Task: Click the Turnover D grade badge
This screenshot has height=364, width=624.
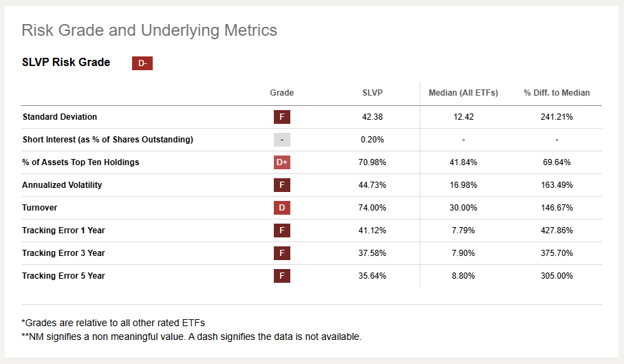Action: (281, 208)
